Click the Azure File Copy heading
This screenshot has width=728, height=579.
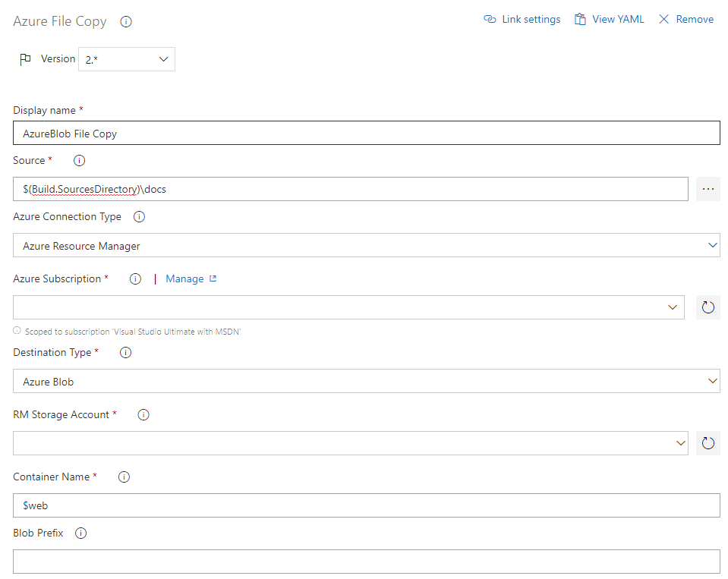60,21
